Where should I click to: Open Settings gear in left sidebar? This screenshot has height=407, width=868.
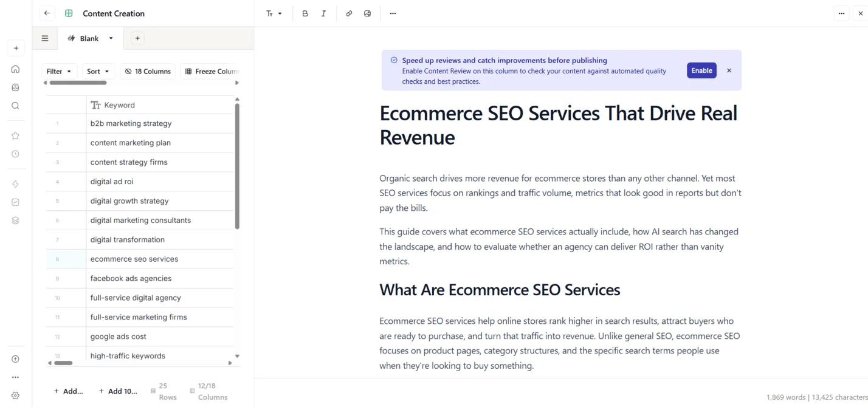pos(16,395)
